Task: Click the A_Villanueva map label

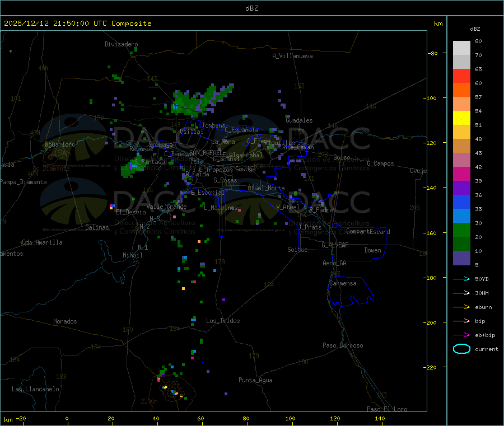Action: [292, 56]
